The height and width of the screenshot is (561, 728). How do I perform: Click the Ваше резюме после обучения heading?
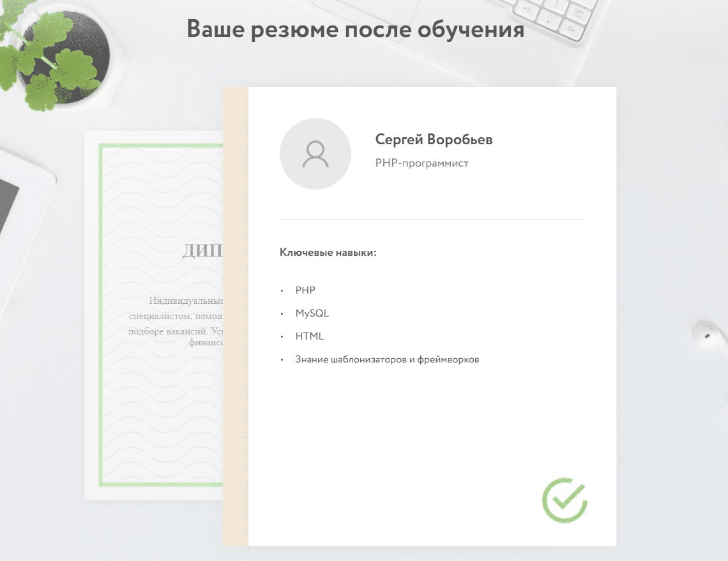click(355, 30)
